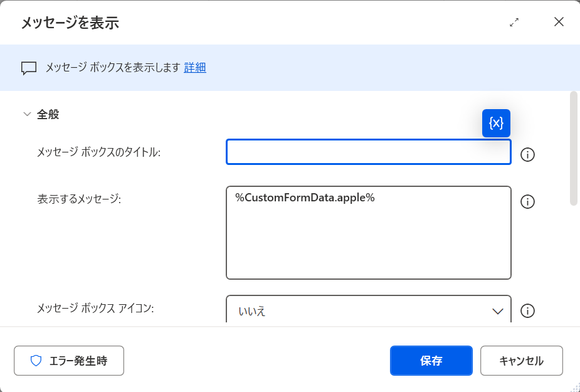Focus the message box title input field
This screenshot has width=580, height=392.
pyautogui.click(x=368, y=152)
